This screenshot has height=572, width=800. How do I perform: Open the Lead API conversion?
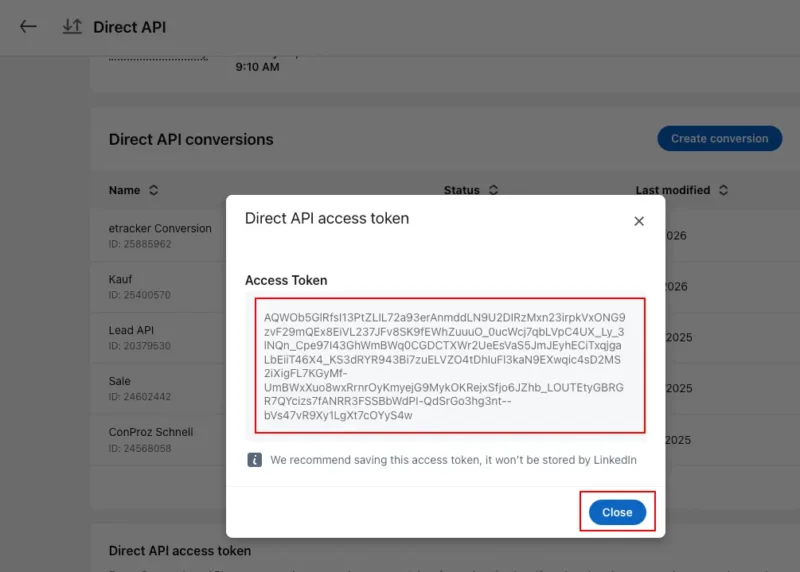pos(131,330)
